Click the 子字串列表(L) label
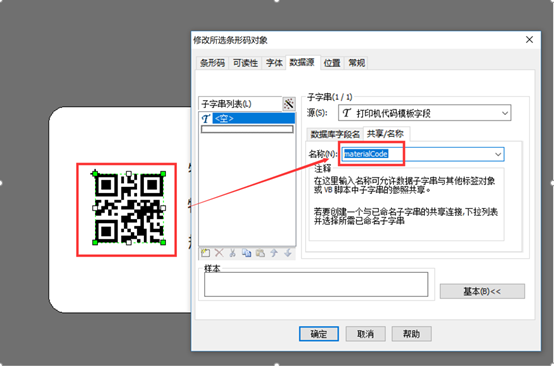The width and height of the screenshot is (554, 366). (226, 104)
